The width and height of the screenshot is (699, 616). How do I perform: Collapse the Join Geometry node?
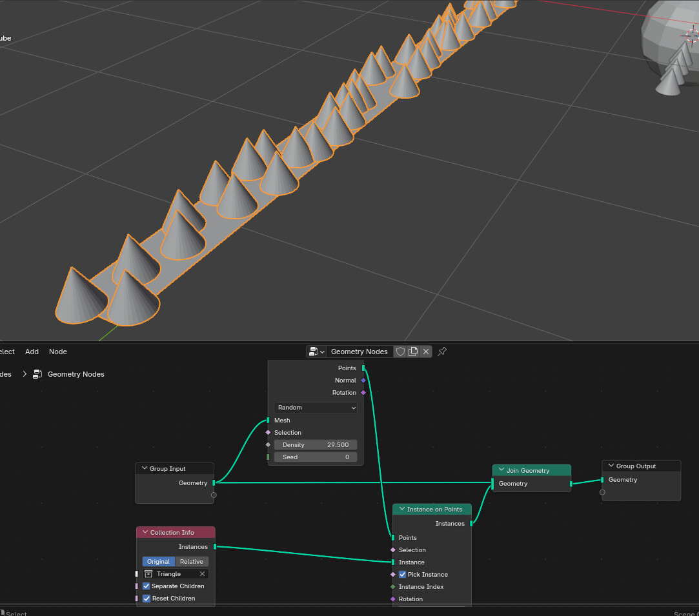(501, 470)
